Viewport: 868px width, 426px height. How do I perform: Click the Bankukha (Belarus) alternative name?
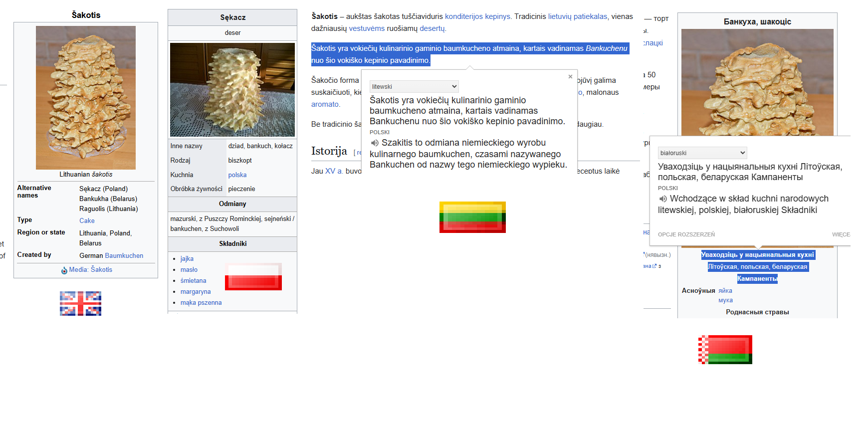108,199
